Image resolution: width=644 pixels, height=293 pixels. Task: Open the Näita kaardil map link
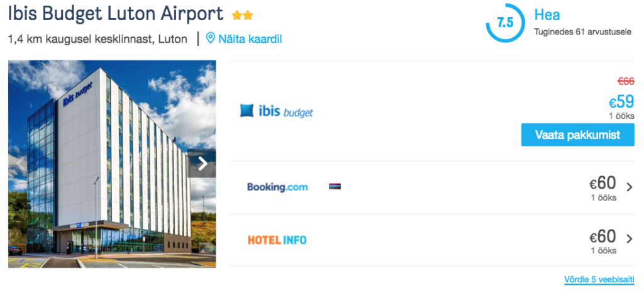click(x=250, y=39)
